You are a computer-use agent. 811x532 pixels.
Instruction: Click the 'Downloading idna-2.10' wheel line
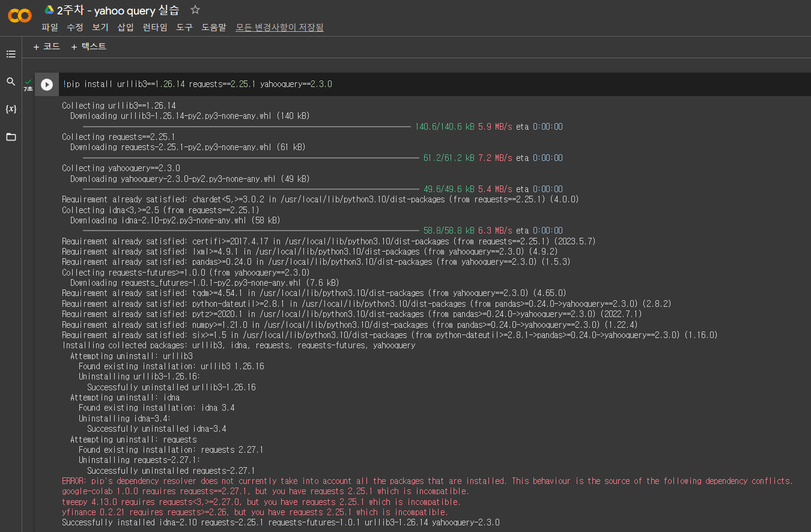click(x=175, y=220)
